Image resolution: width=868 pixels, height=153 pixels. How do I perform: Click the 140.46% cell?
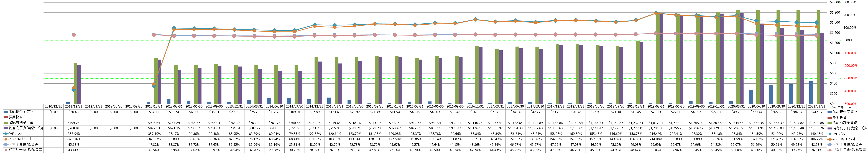tap(817, 133)
